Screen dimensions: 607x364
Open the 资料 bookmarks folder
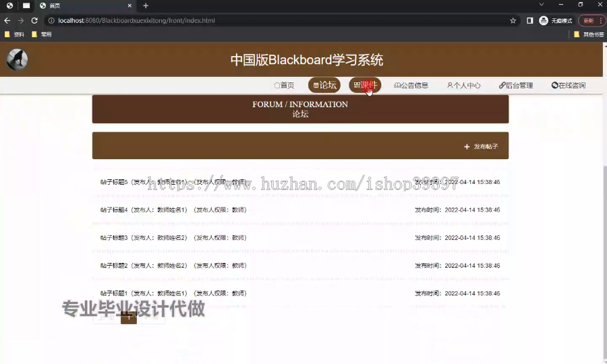point(14,34)
